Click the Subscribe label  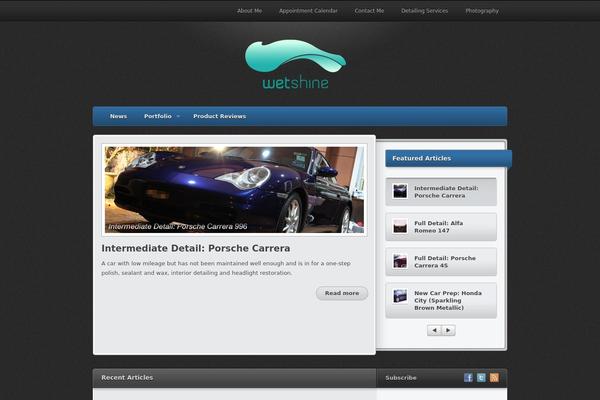(x=401, y=378)
